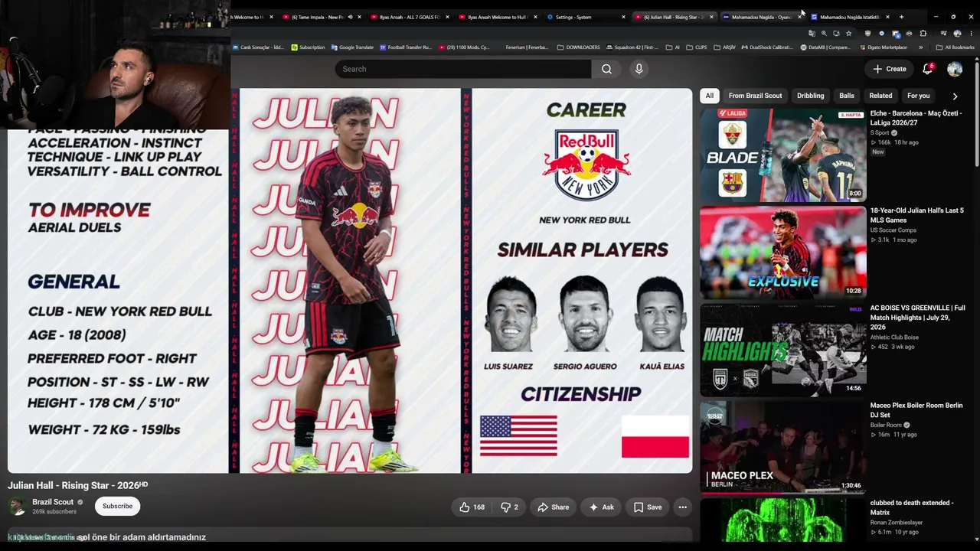This screenshot has width=980, height=551.
Task: Select the Balls filter chip
Action: coord(847,96)
